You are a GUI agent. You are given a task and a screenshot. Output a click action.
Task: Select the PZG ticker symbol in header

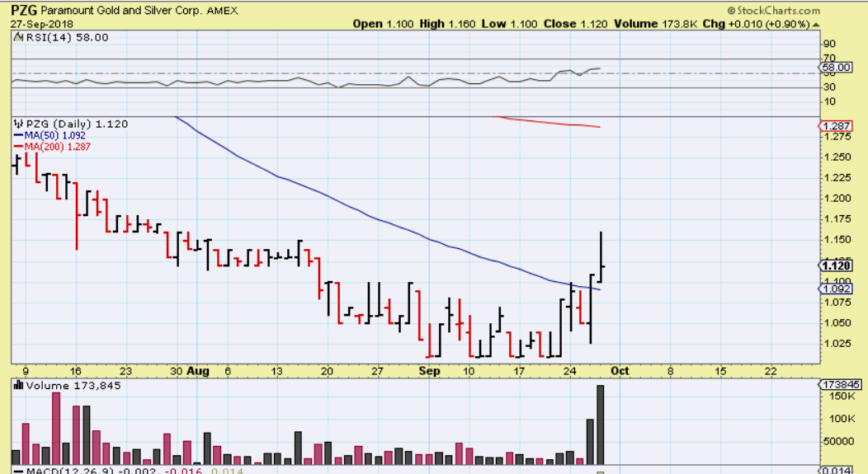(25, 10)
